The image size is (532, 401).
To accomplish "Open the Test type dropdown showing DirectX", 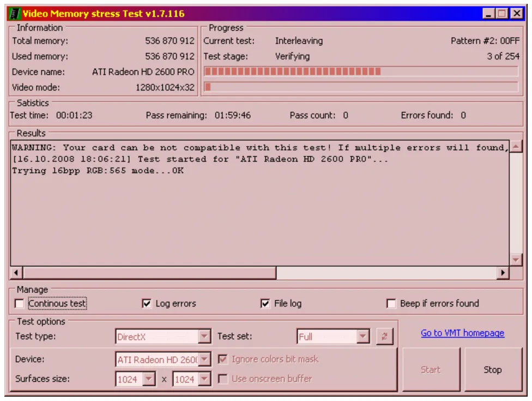I will (x=203, y=337).
